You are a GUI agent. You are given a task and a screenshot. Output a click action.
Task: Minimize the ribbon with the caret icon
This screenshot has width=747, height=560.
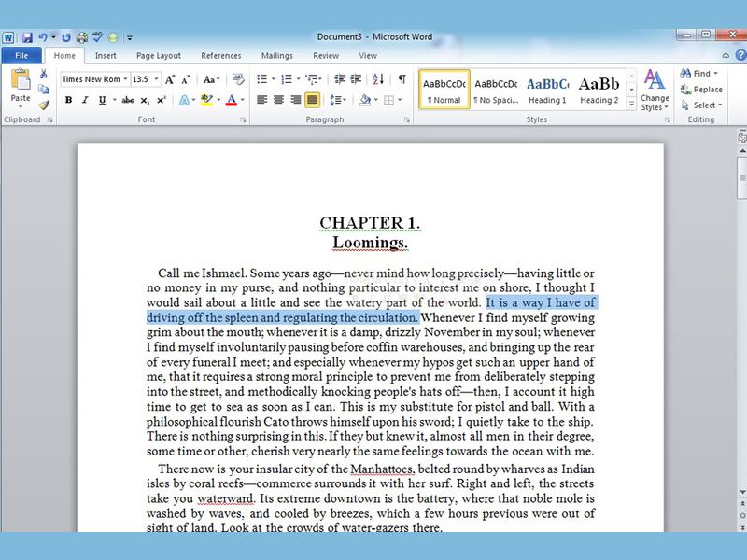coord(726,56)
